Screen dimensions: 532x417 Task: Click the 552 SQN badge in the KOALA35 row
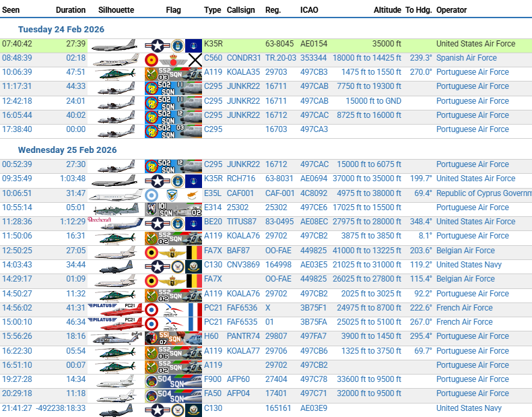coord(173,74)
